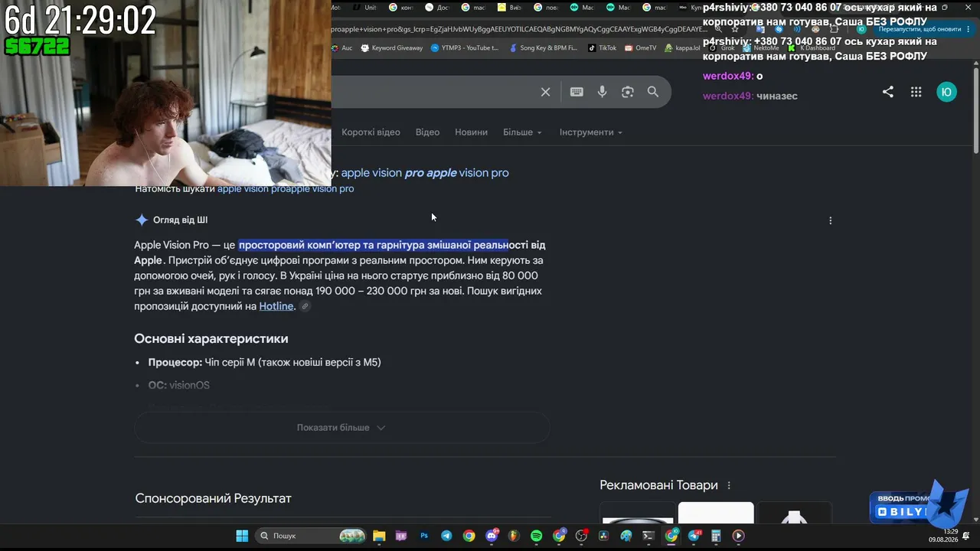Switch to the Короткі відео tab
Screen dimensions: 980x551
pyautogui.click(x=371, y=132)
